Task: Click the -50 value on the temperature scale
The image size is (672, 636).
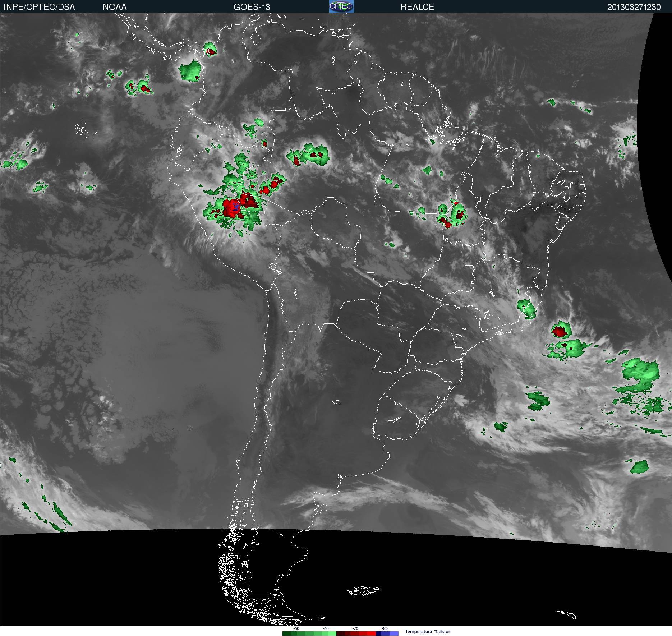Action: tap(296, 628)
